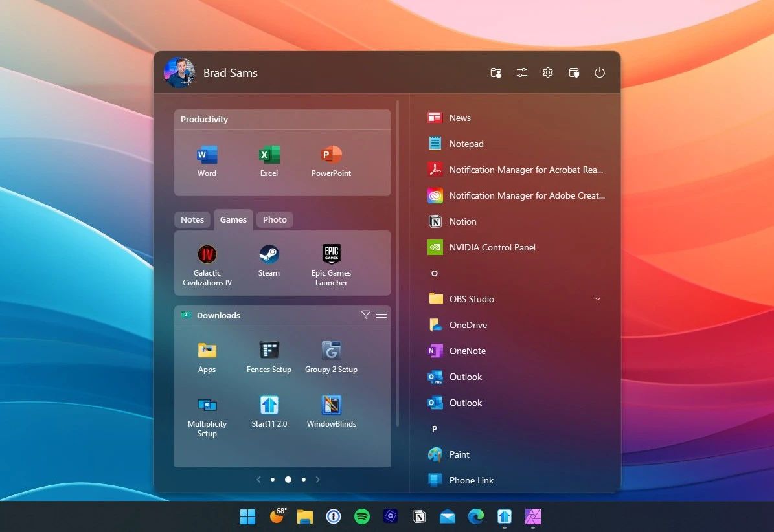Open the Downloads hamburger menu
The width and height of the screenshot is (774, 532).
click(381, 315)
